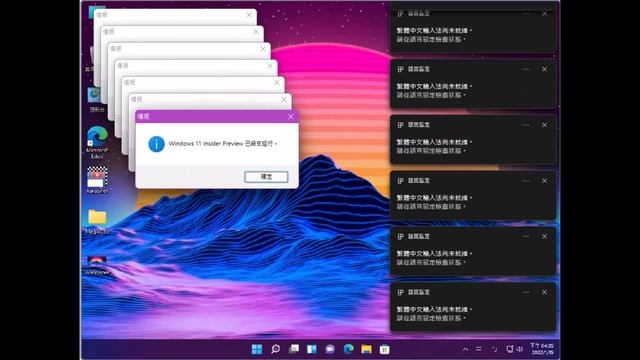The height and width of the screenshot is (360, 640).
Task: Open the Widgets panel from the taskbar
Action: (312, 349)
